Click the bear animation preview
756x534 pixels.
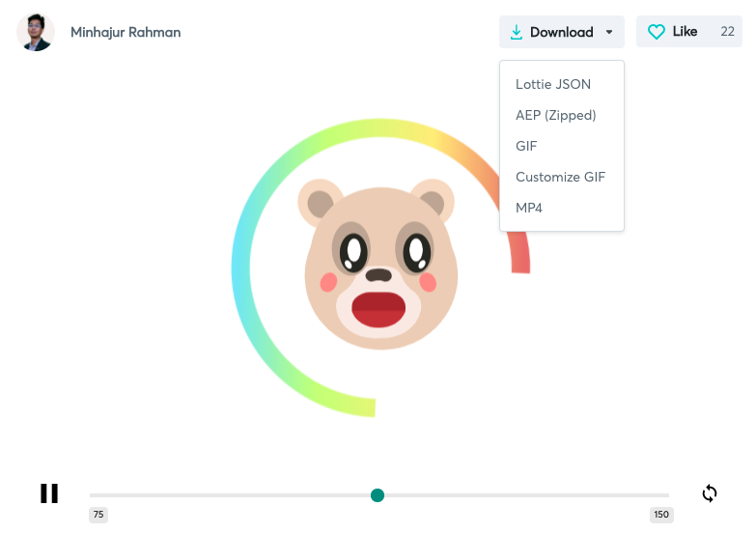click(x=380, y=267)
